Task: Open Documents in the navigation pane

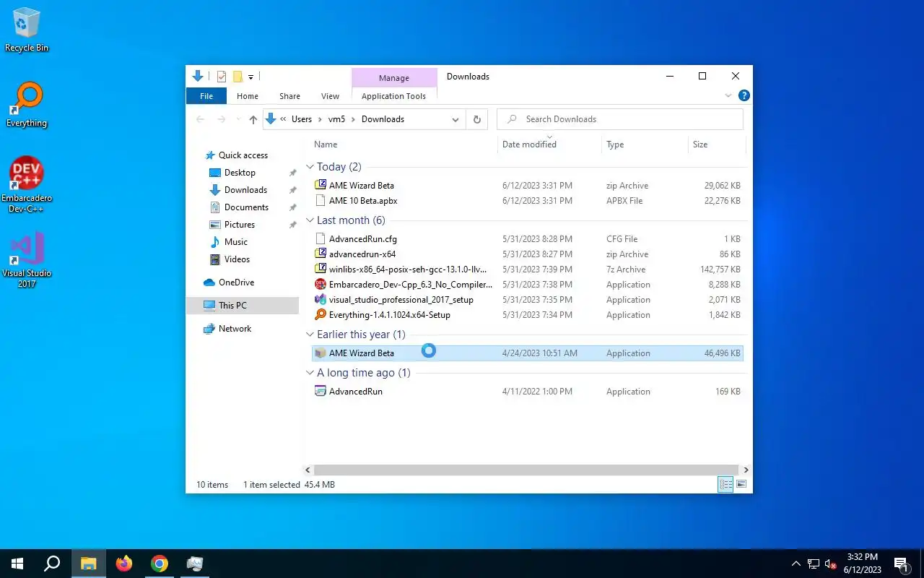Action: 246,207
